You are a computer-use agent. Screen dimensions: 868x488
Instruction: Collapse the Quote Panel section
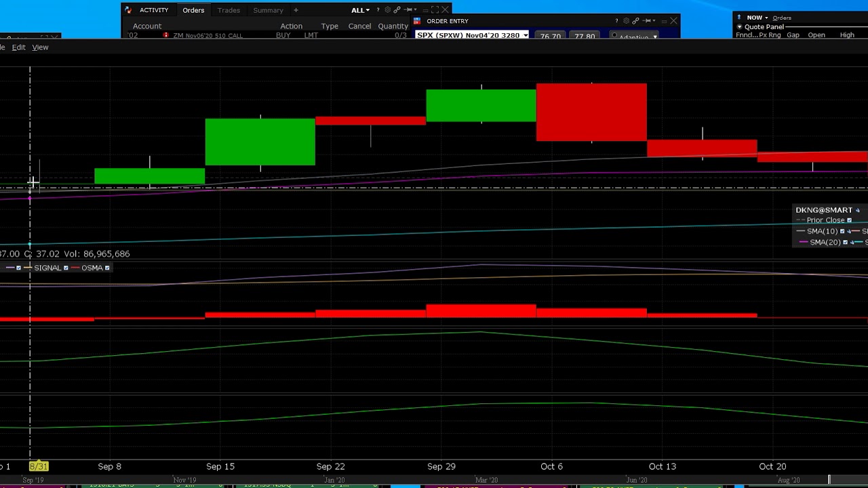coord(740,27)
